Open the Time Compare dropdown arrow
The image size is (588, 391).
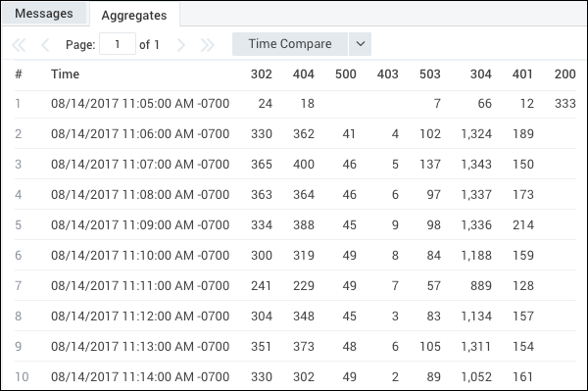tap(361, 44)
